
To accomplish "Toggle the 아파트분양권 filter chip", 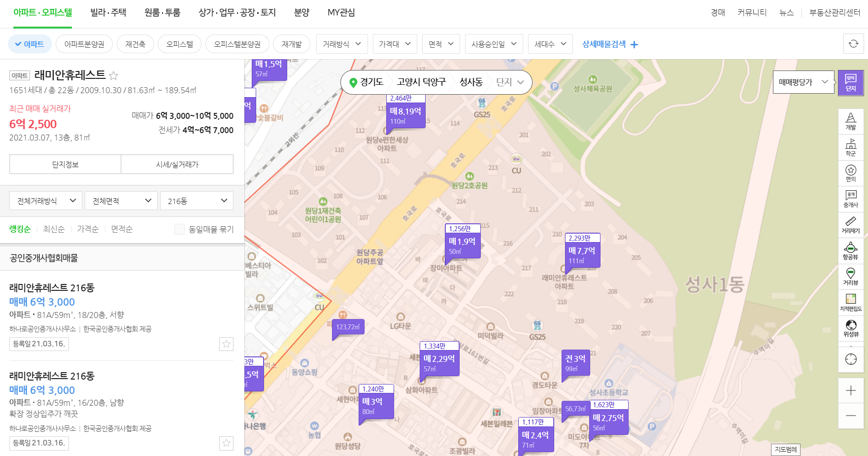I will (84, 44).
